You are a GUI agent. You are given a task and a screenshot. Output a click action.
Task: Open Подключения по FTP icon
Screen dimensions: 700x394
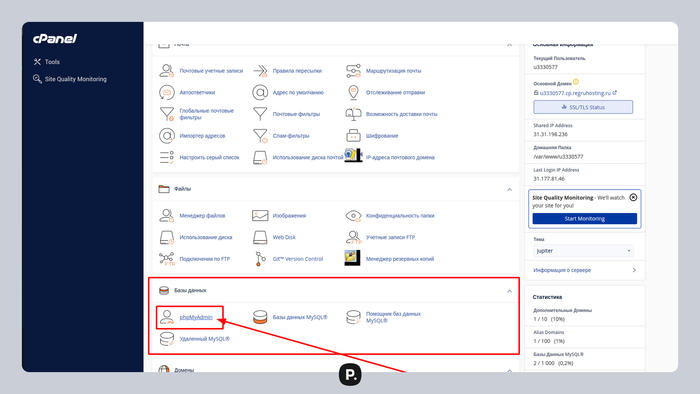click(x=167, y=259)
